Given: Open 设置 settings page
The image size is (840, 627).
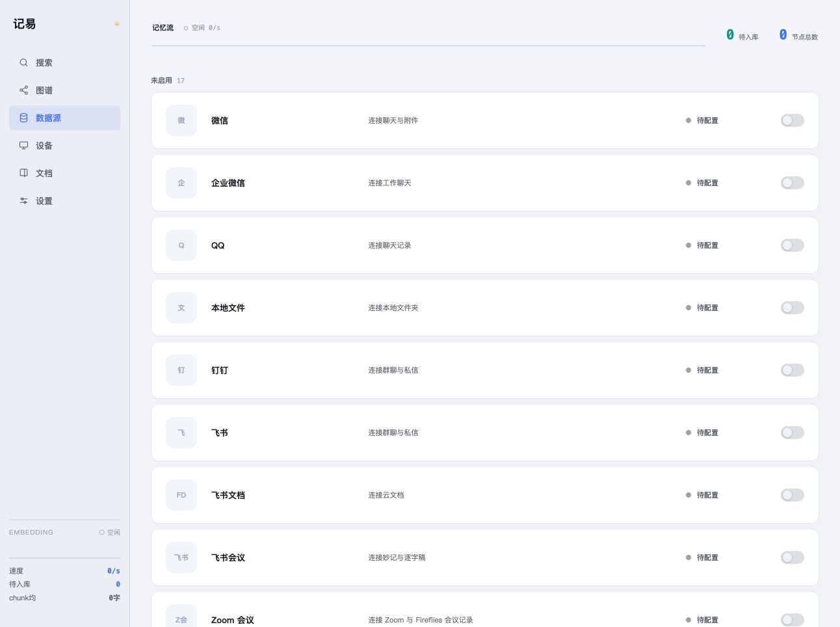Looking at the screenshot, I should pos(64,201).
